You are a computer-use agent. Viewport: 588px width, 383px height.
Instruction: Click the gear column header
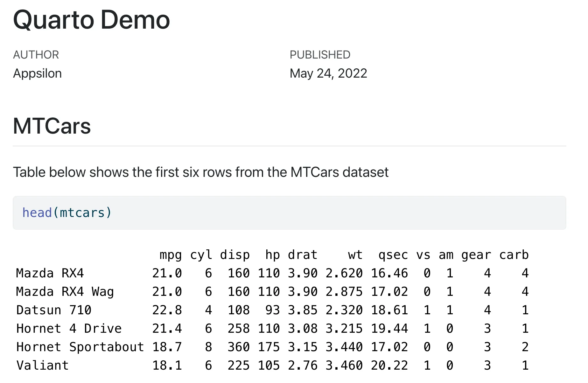coord(476,255)
